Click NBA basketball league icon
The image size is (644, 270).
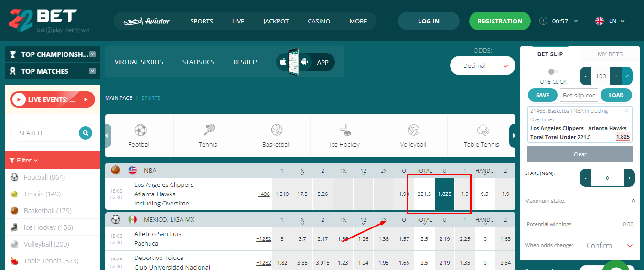[116, 170]
